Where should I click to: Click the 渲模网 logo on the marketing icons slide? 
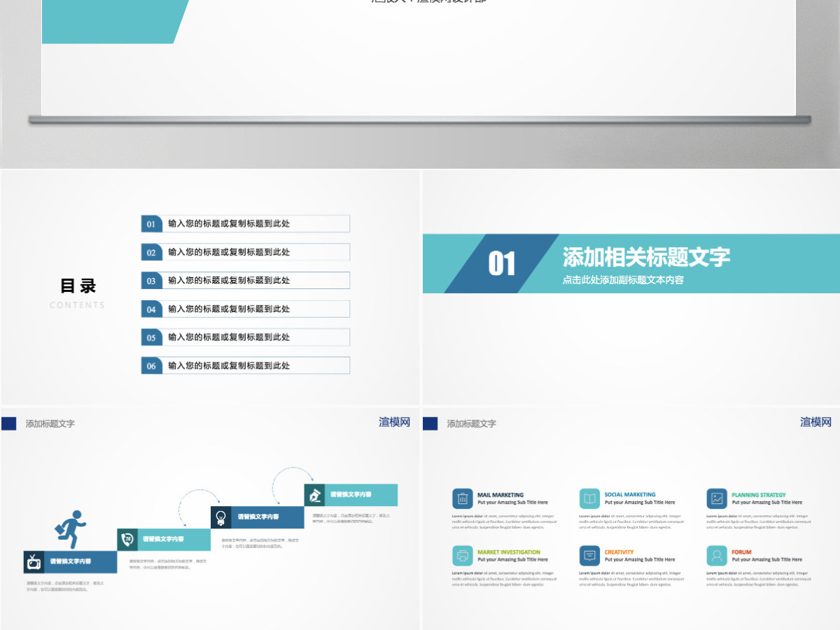click(815, 422)
